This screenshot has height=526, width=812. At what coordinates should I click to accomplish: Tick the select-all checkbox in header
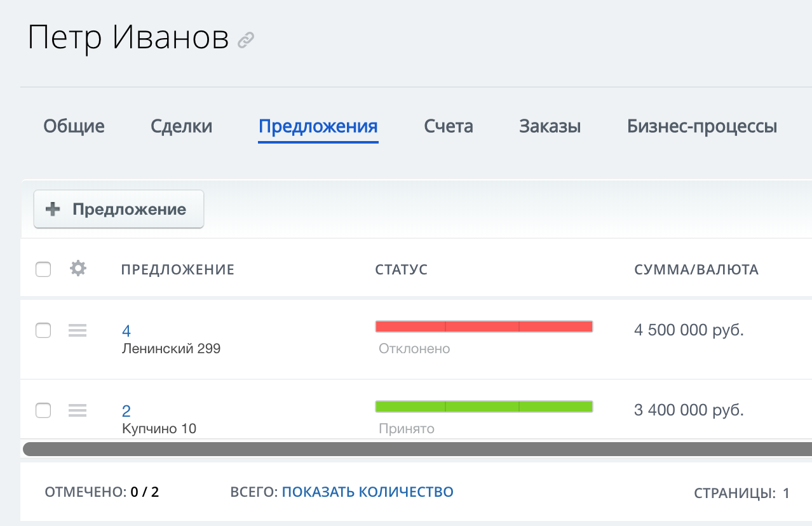(x=43, y=269)
